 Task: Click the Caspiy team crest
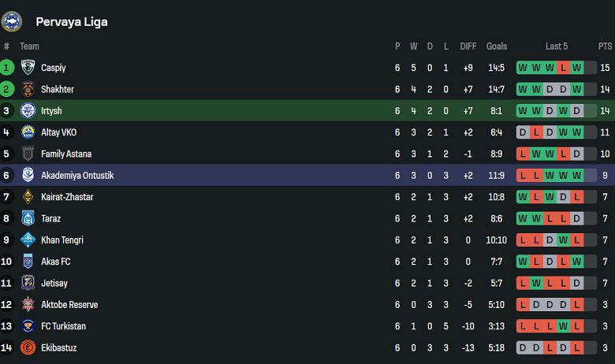tap(28, 68)
